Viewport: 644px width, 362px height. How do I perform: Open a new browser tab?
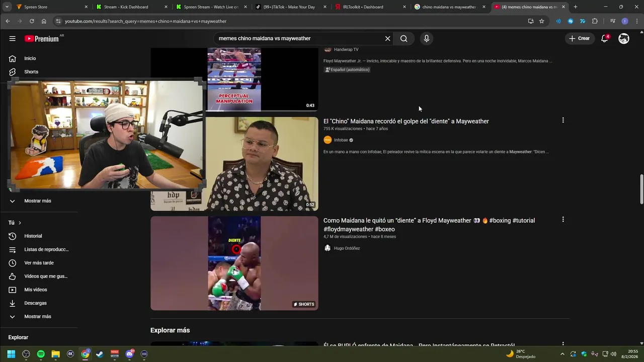point(575,7)
